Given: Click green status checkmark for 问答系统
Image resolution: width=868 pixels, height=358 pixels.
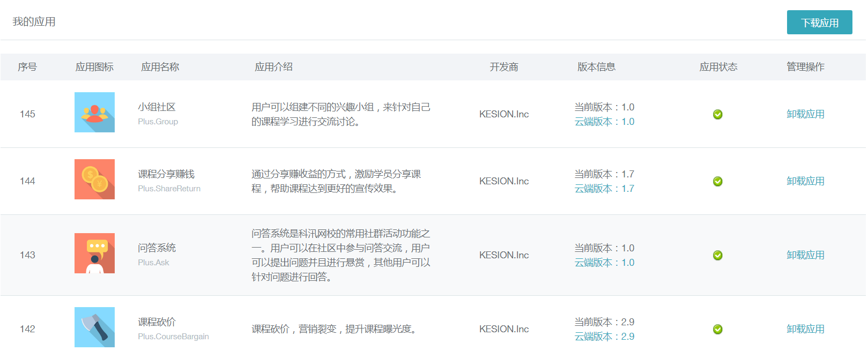Looking at the screenshot, I should [718, 255].
